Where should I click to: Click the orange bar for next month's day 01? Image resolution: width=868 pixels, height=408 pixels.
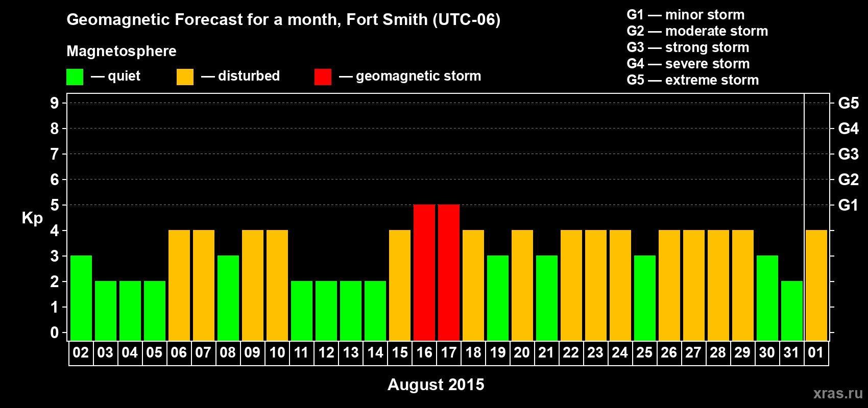coord(816,285)
